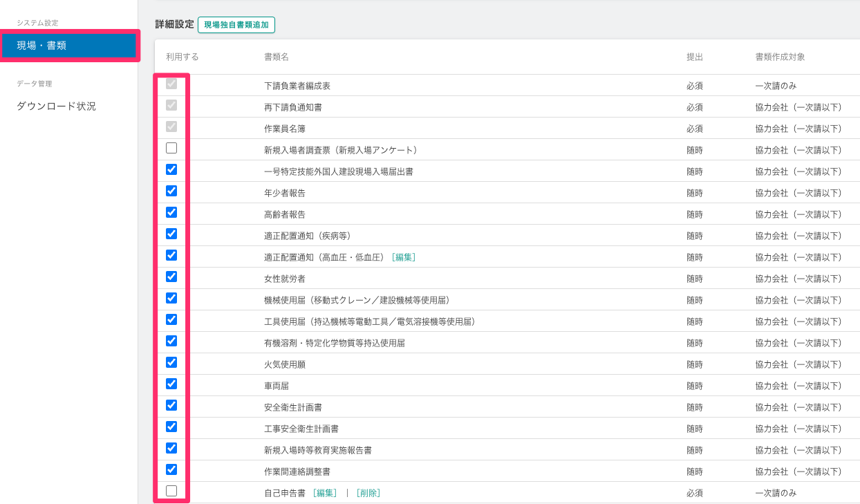Uncheck the 作業間連絡調整書 checkbox
Viewport: 860px width, 504px height.
pos(171,469)
